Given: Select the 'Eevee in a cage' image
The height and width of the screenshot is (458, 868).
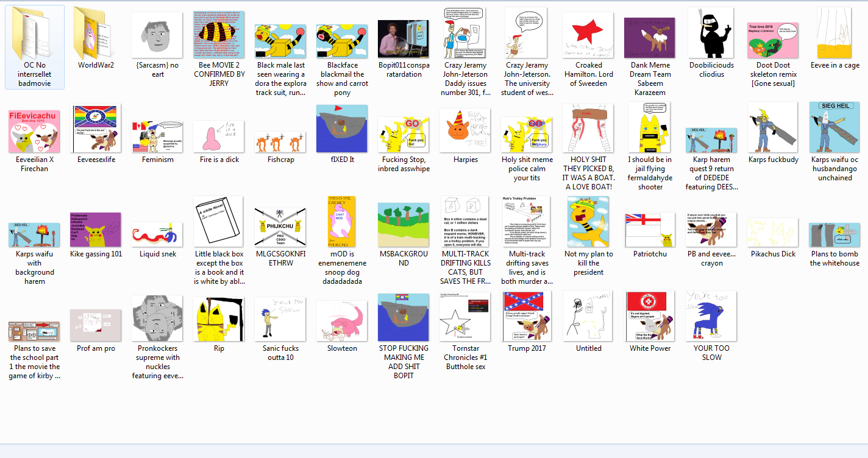Looking at the screenshot, I should coord(834,33).
